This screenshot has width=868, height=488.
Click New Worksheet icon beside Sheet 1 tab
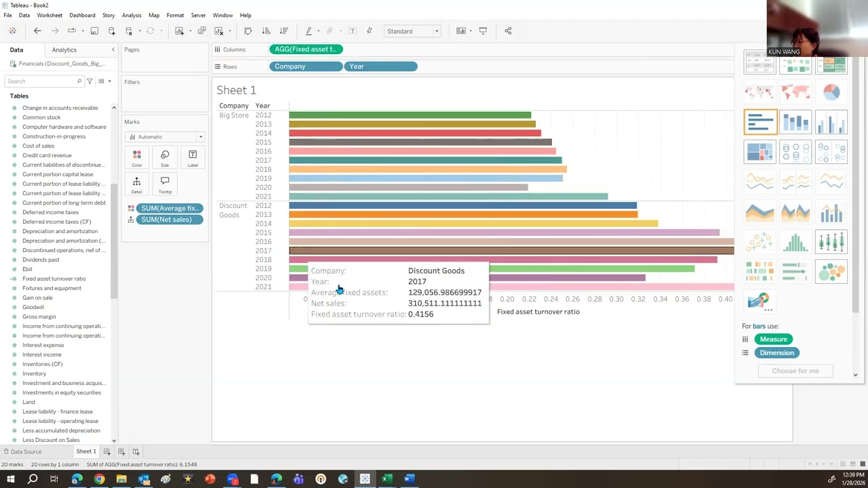point(107,451)
